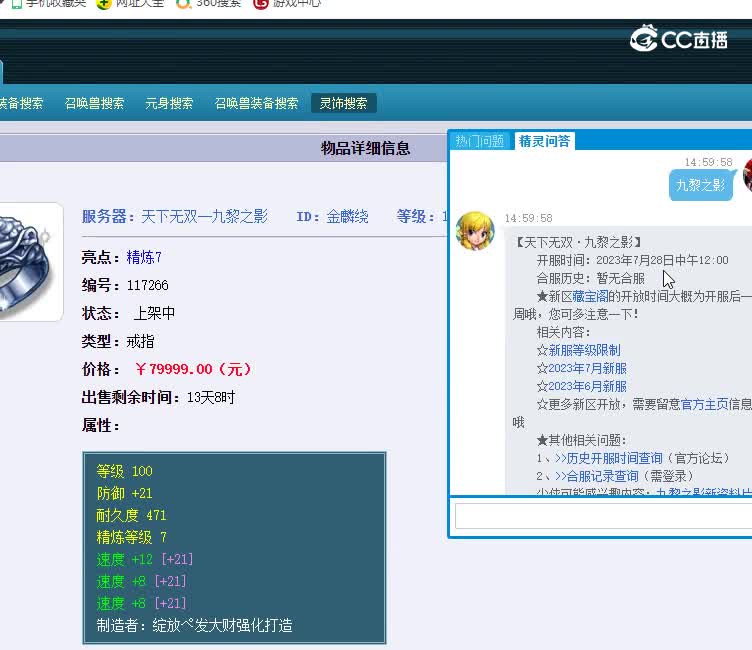Open the 召唤兽装备搜索 tab
The width and height of the screenshot is (752, 650).
pyautogui.click(x=256, y=103)
